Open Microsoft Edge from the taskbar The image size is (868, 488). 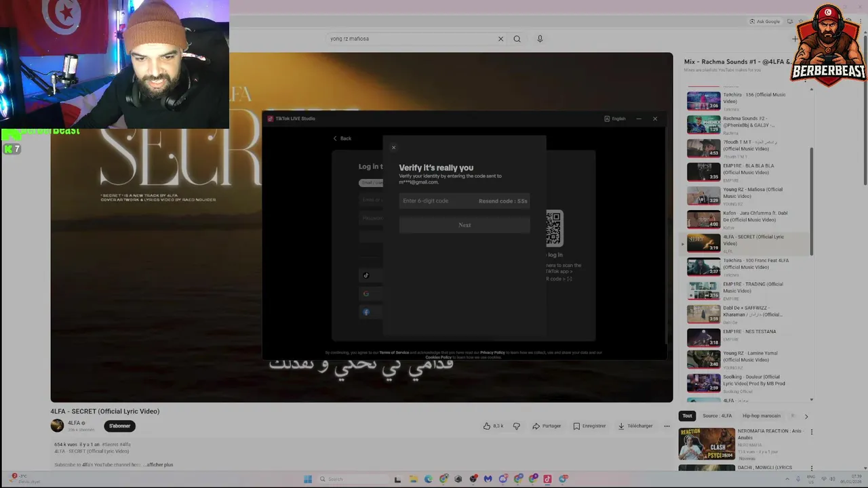click(x=429, y=479)
